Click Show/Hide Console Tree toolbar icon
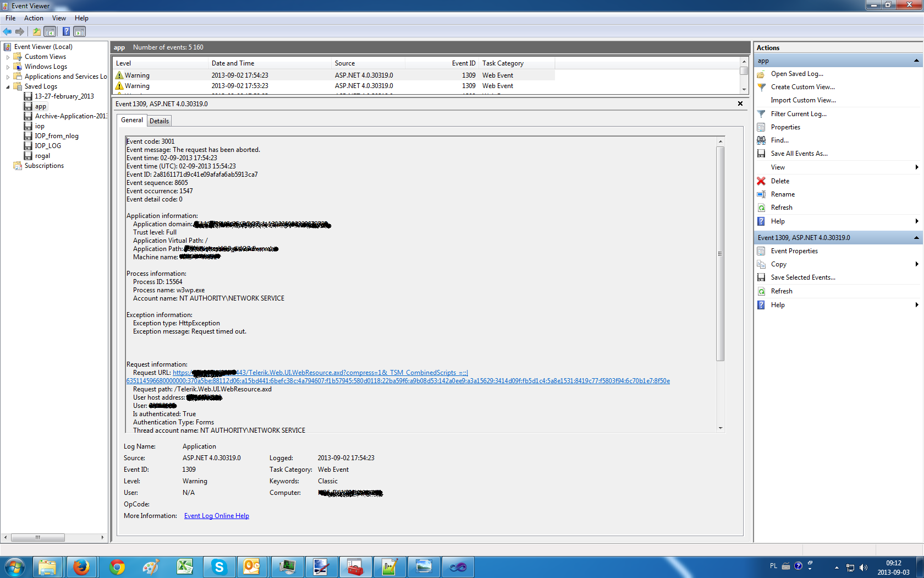924x578 pixels. 50,31
